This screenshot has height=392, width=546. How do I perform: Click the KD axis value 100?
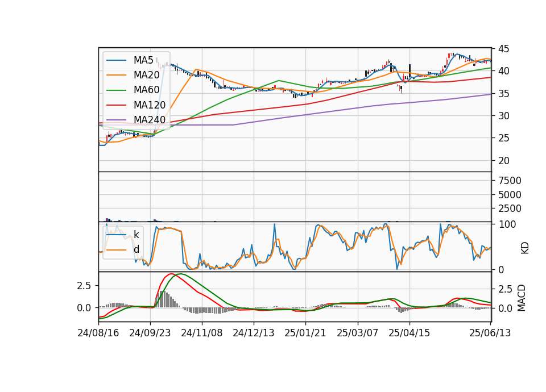[x=507, y=224]
